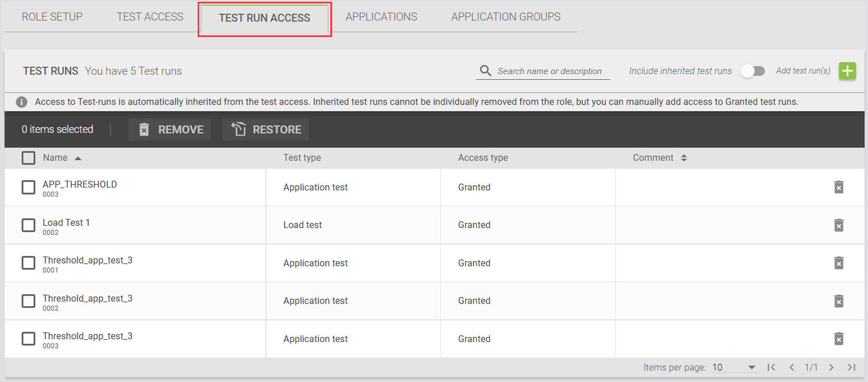Remove Threshold_app_test_3 run 0001 via its trash icon
Viewport: 868px width, 382px height.
point(838,263)
